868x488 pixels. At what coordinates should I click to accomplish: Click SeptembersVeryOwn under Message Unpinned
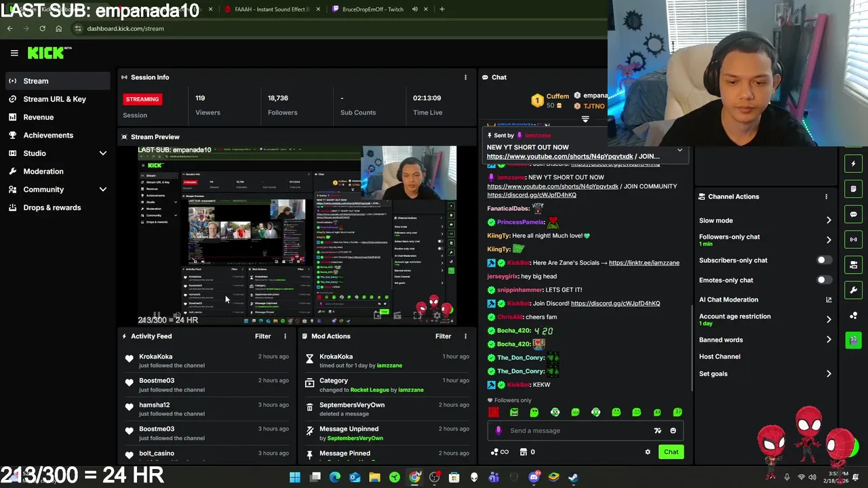tap(355, 439)
